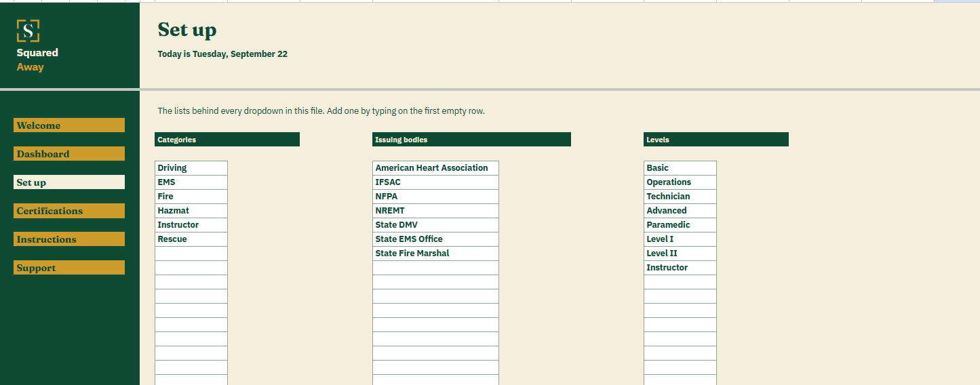
Task: Click the Advanced level entry
Action: 680,211
